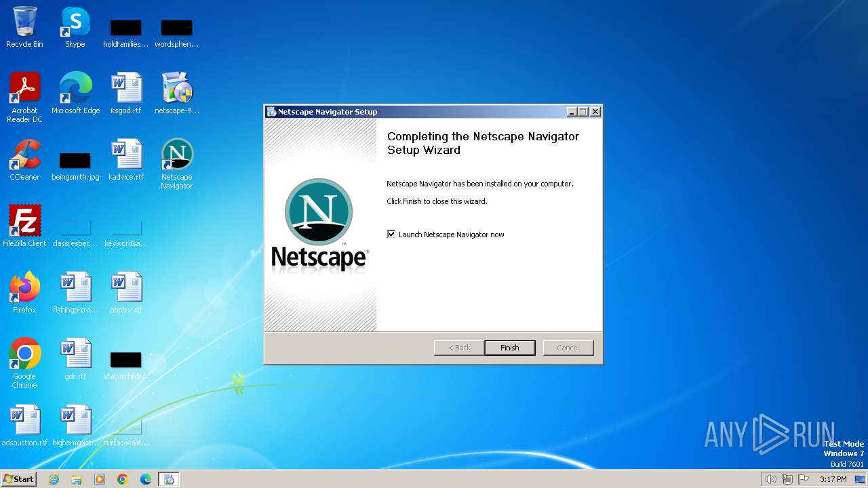Select the netscape-9 installer file icon
The width and height of the screenshot is (868, 488).
pos(177,94)
